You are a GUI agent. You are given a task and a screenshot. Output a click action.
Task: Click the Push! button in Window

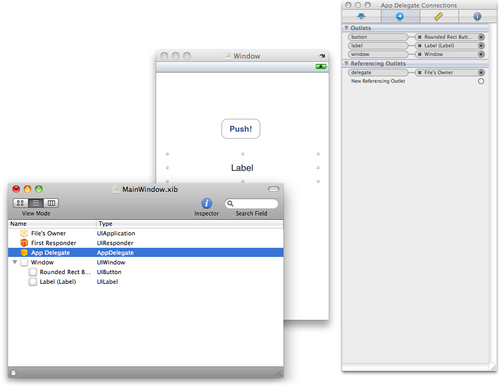[x=241, y=129]
